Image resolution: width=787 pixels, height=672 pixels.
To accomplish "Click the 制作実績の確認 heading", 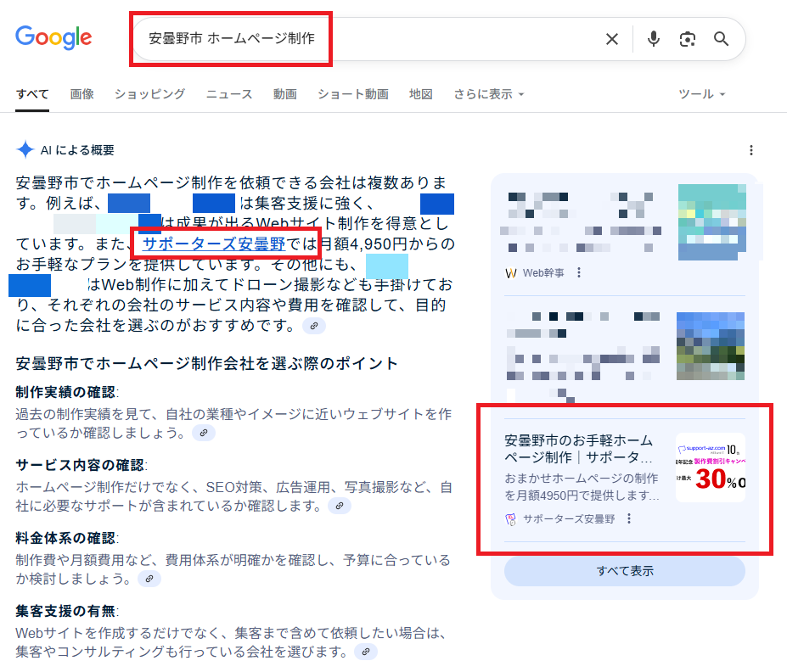I will 65,392.
